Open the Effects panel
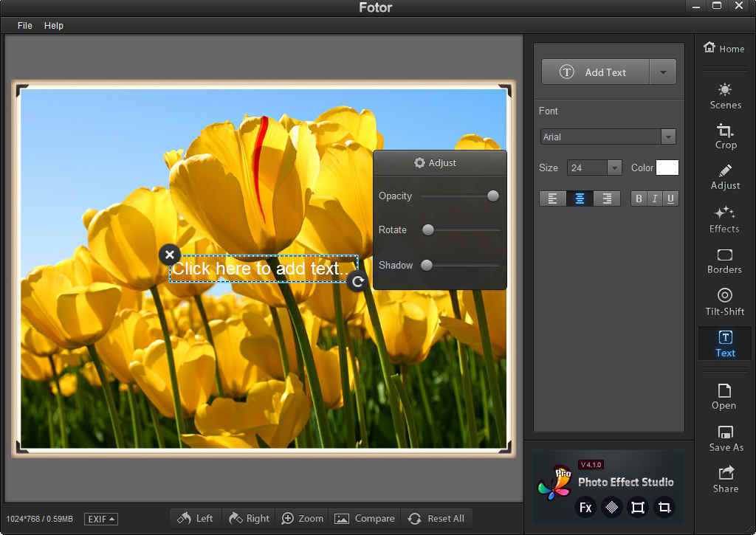The height and width of the screenshot is (535, 756). 724,220
